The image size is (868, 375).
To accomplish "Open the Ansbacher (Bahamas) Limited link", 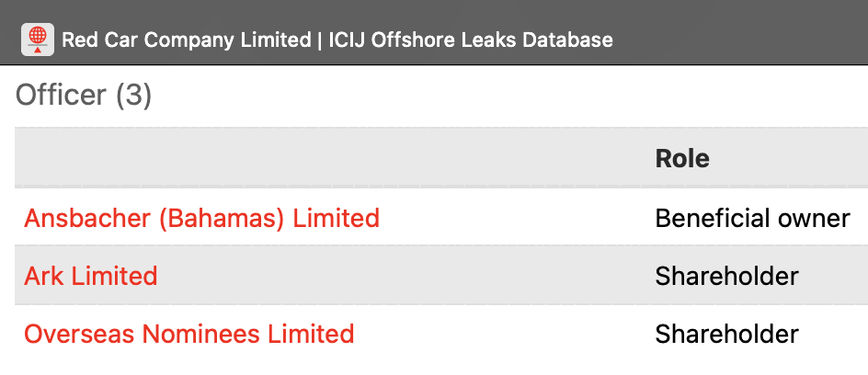I will pos(201,218).
